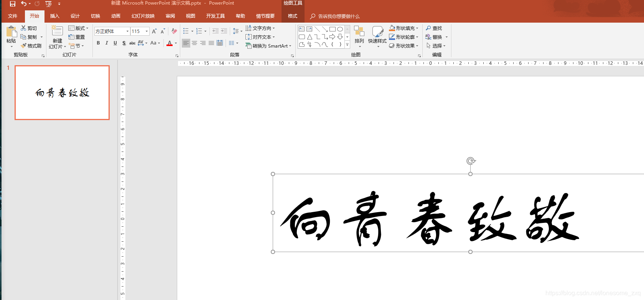Viewport: 644px width, 300px height.
Task: Click the Replace (替换) button
Action: [434, 37]
